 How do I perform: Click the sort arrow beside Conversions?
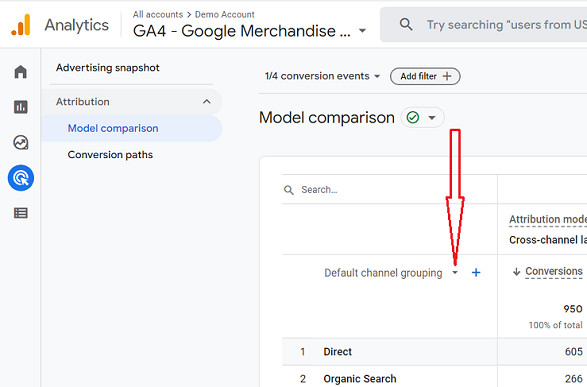(x=517, y=272)
